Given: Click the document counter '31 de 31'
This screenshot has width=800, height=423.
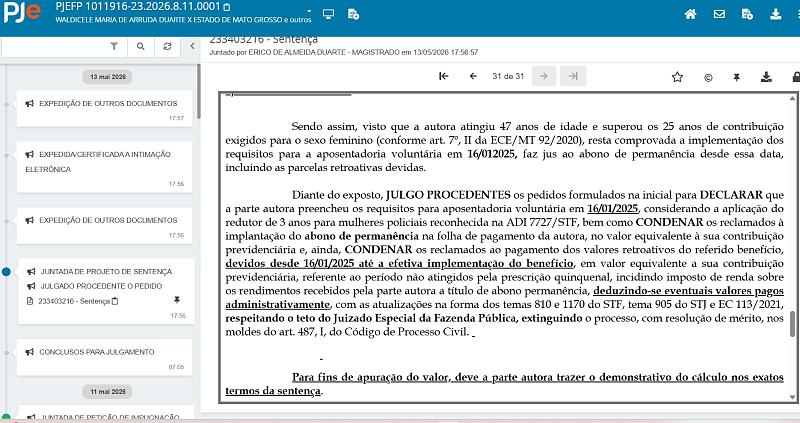Looking at the screenshot, I should (x=508, y=76).
